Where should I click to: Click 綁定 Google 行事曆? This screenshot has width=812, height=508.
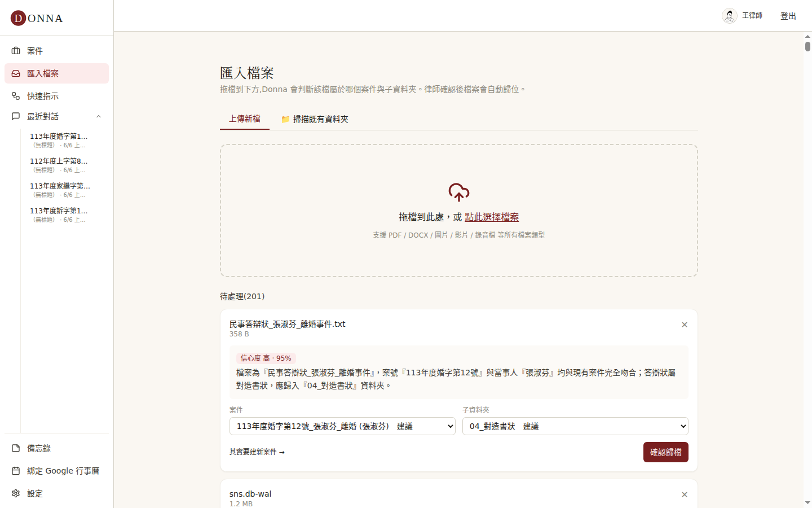[56, 471]
